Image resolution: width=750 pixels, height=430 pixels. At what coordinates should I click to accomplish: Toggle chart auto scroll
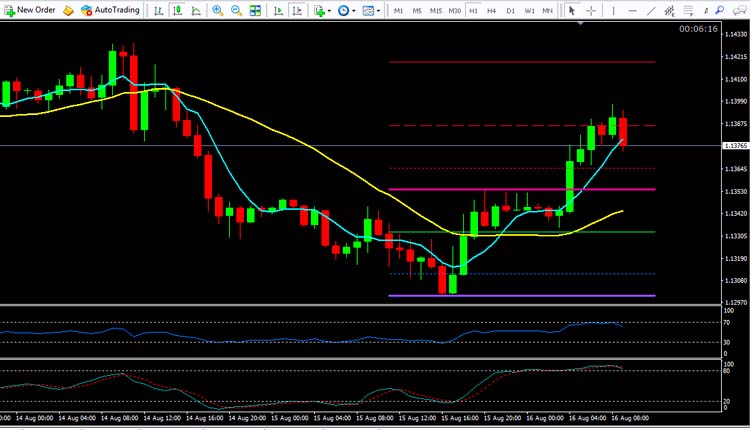click(x=278, y=10)
